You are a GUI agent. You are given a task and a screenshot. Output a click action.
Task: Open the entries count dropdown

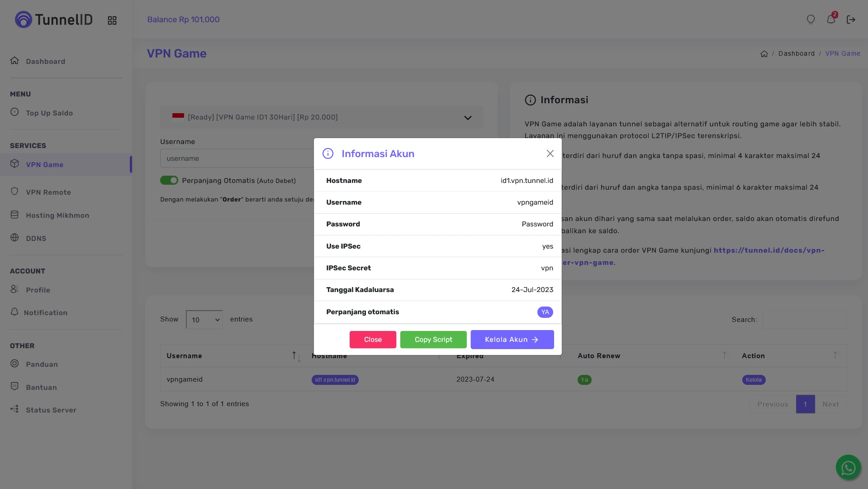click(x=204, y=320)
